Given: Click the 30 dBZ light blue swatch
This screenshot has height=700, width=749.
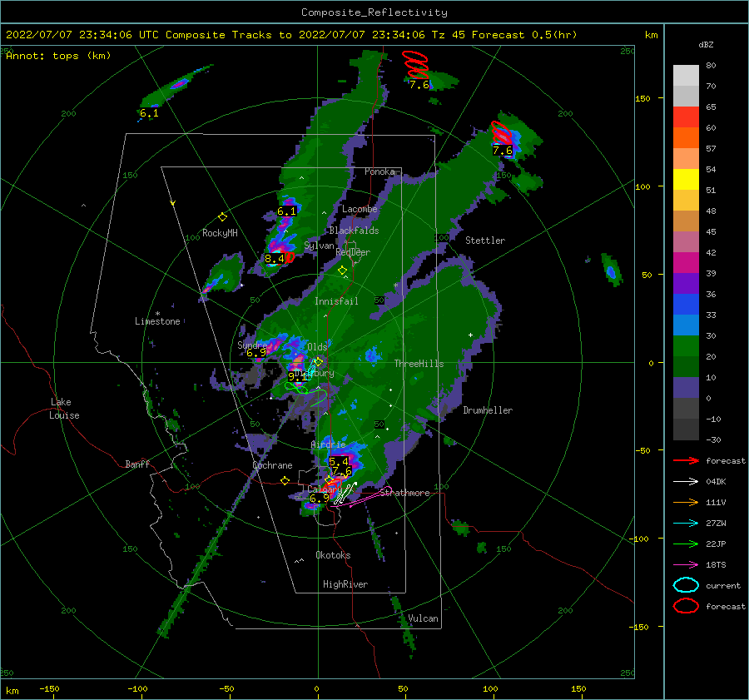Looking at the screenshot, I should 686,325.
